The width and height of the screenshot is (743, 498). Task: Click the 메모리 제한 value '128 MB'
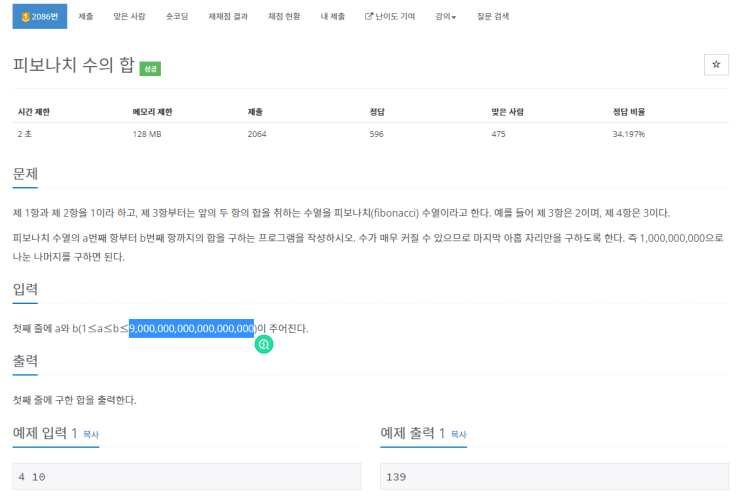pos(147,134)
